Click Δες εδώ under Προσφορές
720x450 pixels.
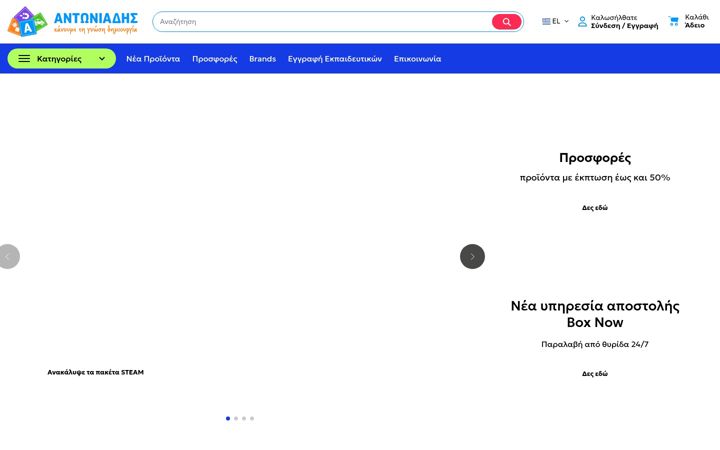pyautogui.click(x=595, y=208)
